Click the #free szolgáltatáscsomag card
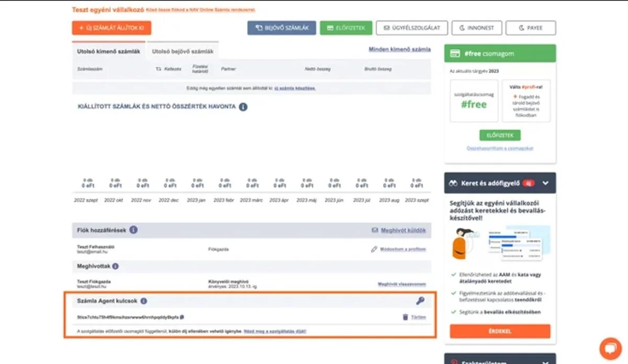This screenshot has width=628, height=364. tap(474, 101)
